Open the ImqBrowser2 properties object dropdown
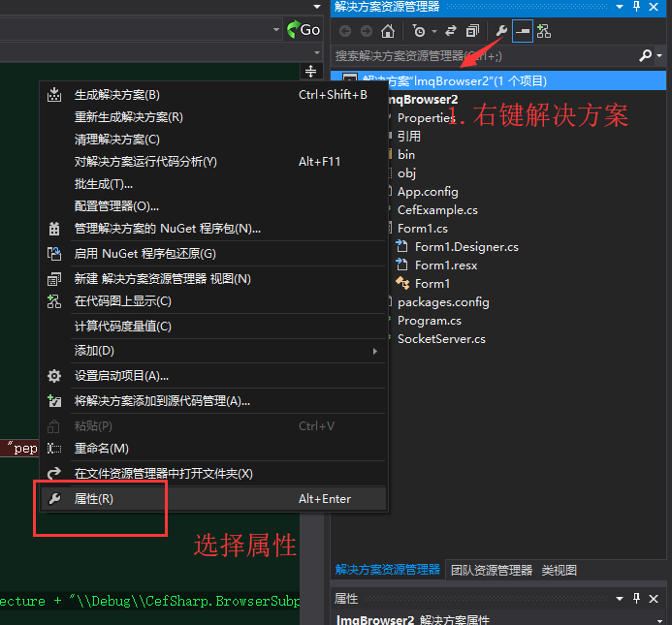 click(x=659, y=620)
